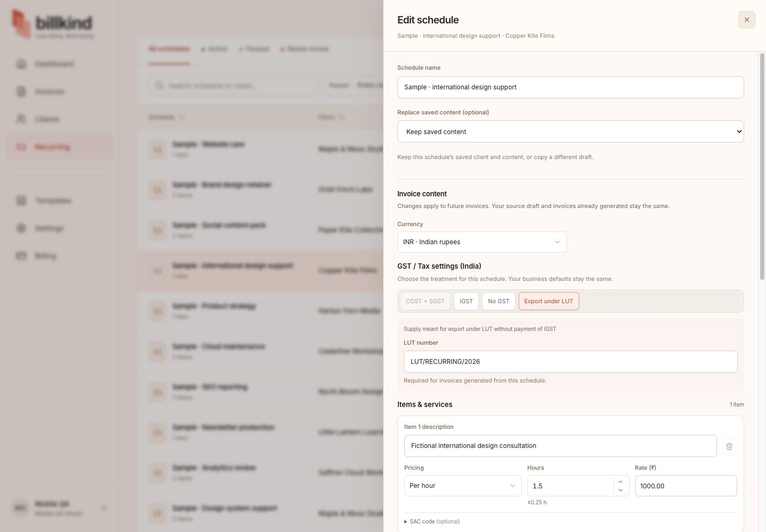766x532 pixels.
Task: Decrease Hours with the down stepper arrow
Action: (x=620, y=490)
